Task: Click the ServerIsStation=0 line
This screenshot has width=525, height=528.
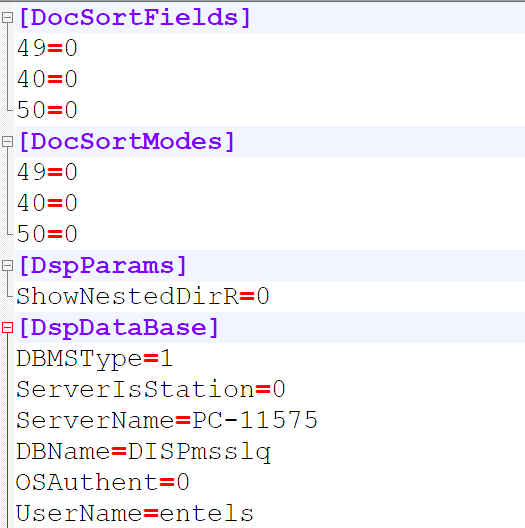Action: coord(151,389)
